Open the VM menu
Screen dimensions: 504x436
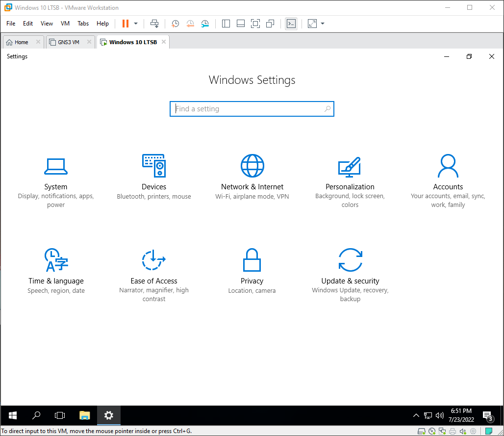[65, 24]
